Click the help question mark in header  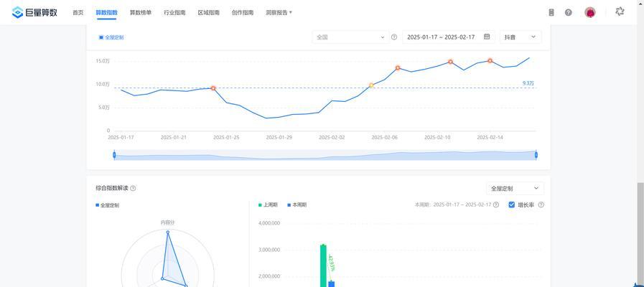coord(569,12)
